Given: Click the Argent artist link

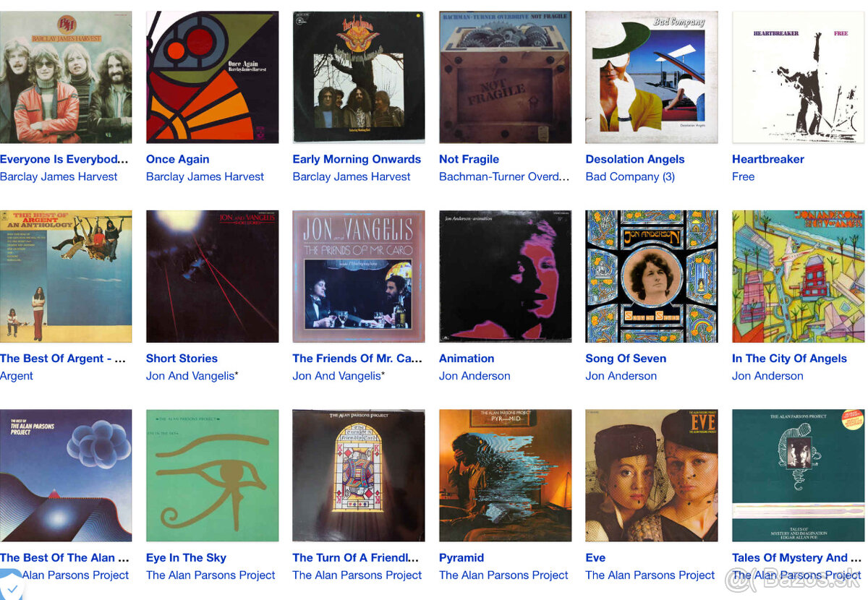Looking at the screenshot, I should [x=17, y=376].
